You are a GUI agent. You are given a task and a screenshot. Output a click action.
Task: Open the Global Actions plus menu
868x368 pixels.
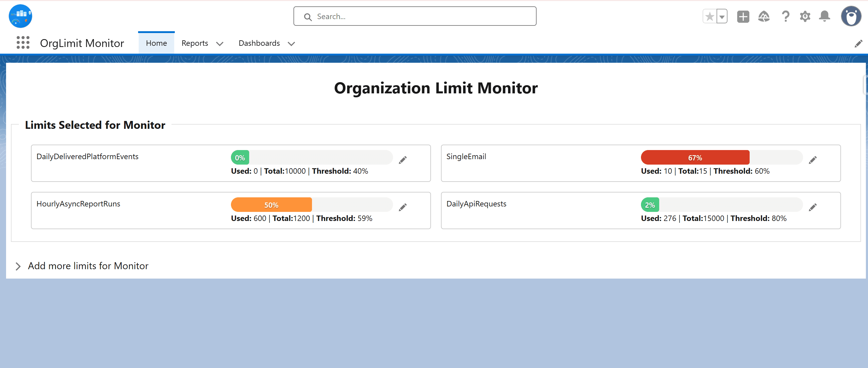743,16
